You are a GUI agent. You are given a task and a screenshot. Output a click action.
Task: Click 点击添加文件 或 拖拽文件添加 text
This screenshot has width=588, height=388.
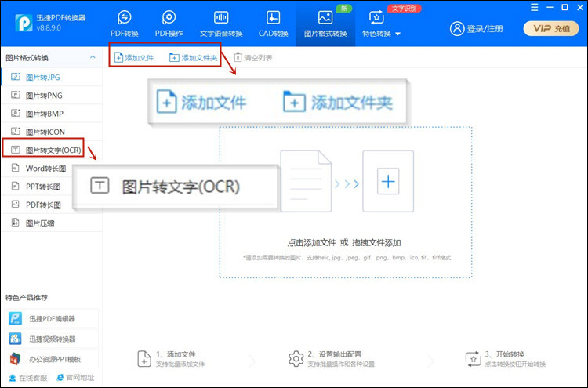(x=344, y=242)
